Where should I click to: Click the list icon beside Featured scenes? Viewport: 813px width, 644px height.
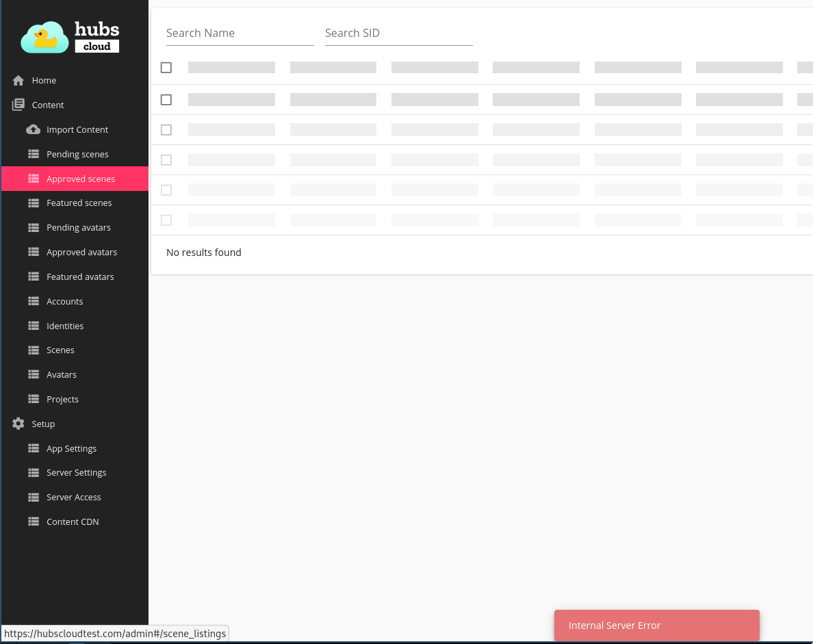(34, 203)
